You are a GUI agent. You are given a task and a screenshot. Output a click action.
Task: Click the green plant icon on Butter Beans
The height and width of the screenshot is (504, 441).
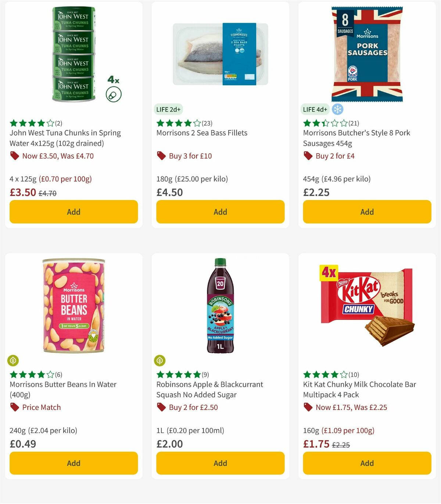point(13,361)
